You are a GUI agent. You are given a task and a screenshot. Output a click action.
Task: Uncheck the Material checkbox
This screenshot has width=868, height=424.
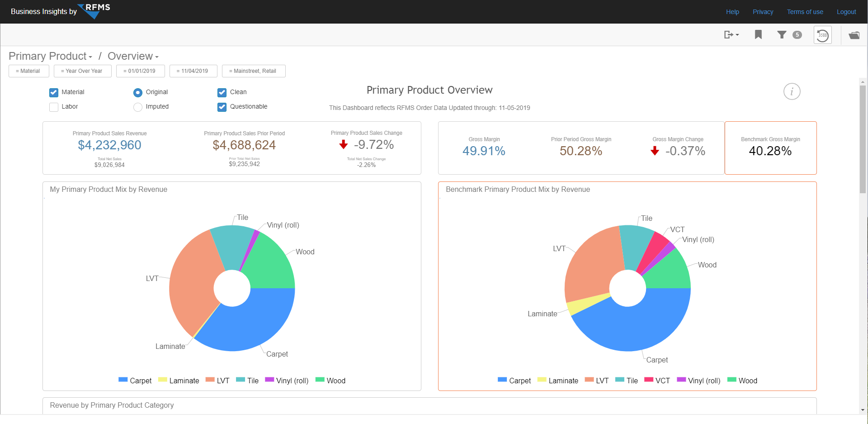[x=54, y=92]
